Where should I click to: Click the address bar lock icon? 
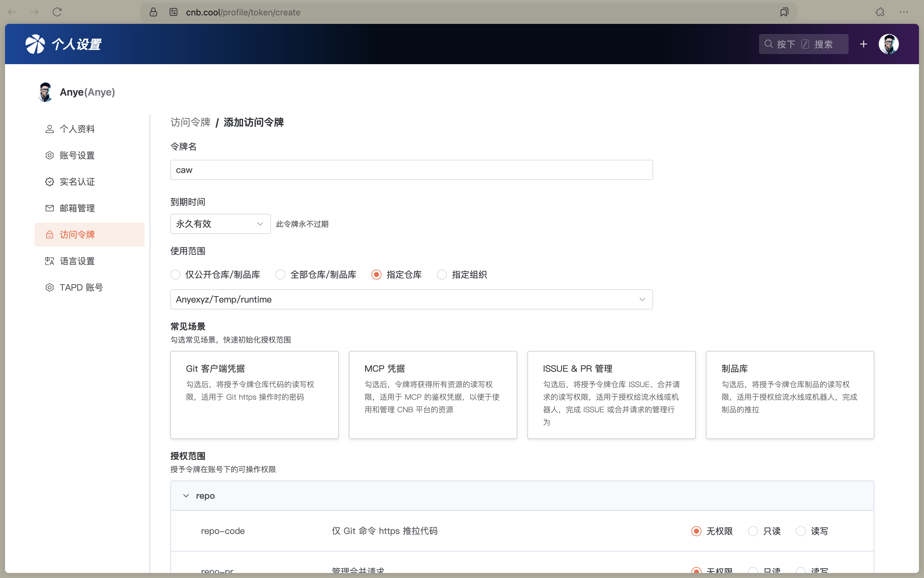pos(153,12)
